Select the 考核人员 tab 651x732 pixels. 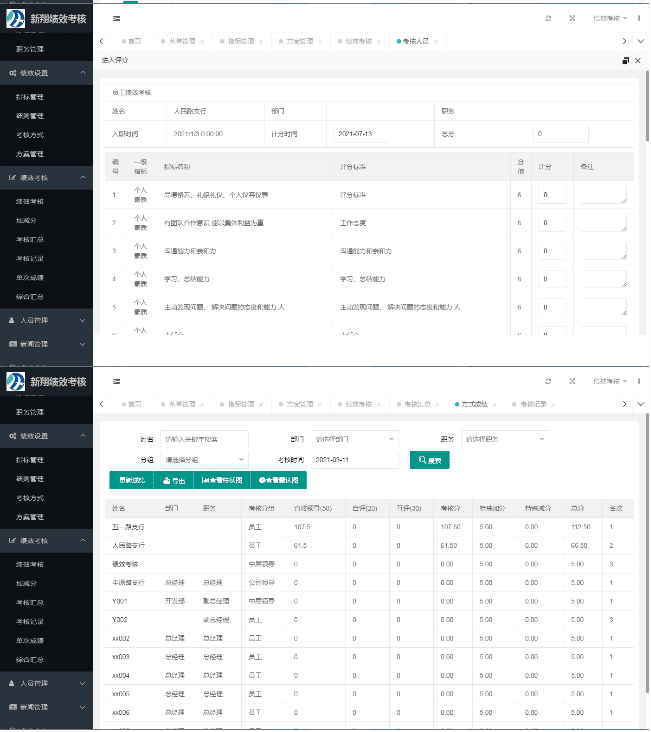[413, 41]
